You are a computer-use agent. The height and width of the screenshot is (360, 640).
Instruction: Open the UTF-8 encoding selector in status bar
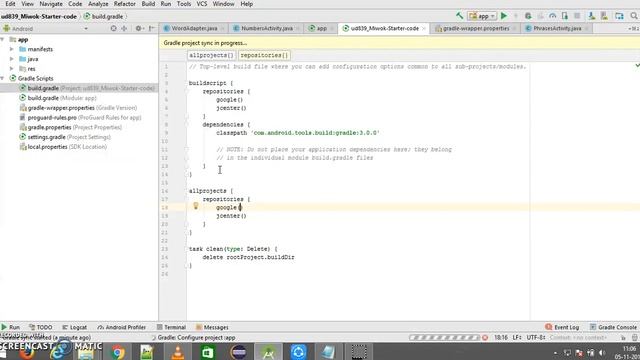536,338
